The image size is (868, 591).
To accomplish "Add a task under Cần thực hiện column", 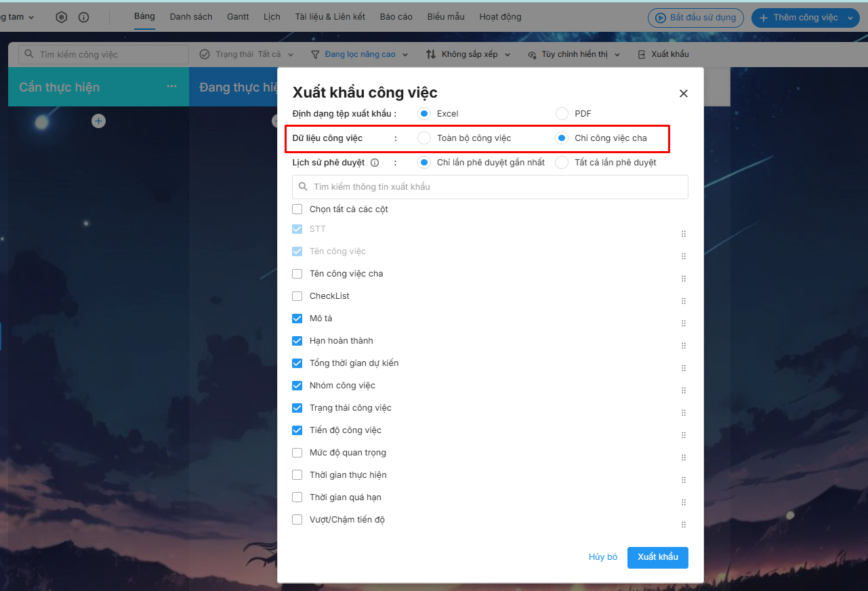I will [x=99, y=121].
